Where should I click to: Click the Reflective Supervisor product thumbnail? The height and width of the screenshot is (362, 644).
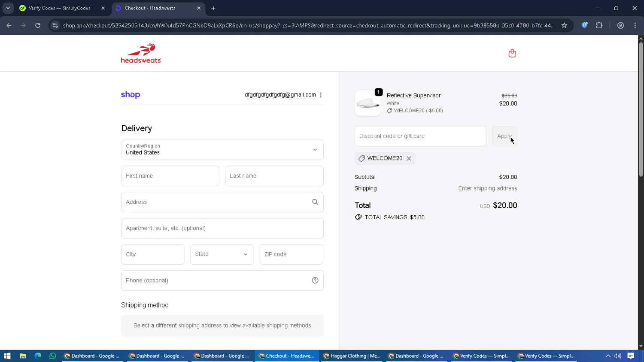coord(368,103)
